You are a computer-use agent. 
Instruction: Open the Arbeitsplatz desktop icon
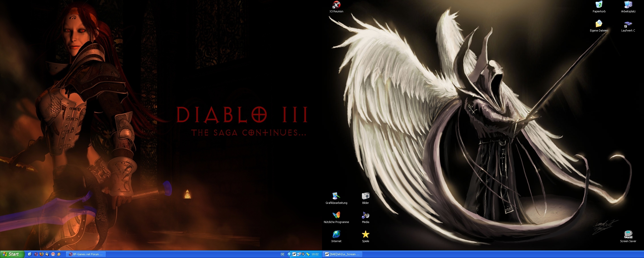[x=628, y=7]
